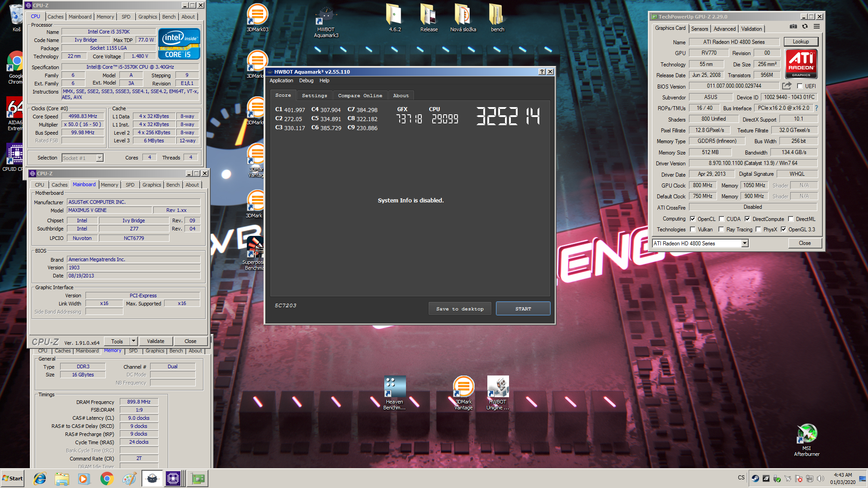This screenshot has width=868, height=488.
Task: Click the ATI Radeon logo in GPU-Z
Action: click(801, 64)
